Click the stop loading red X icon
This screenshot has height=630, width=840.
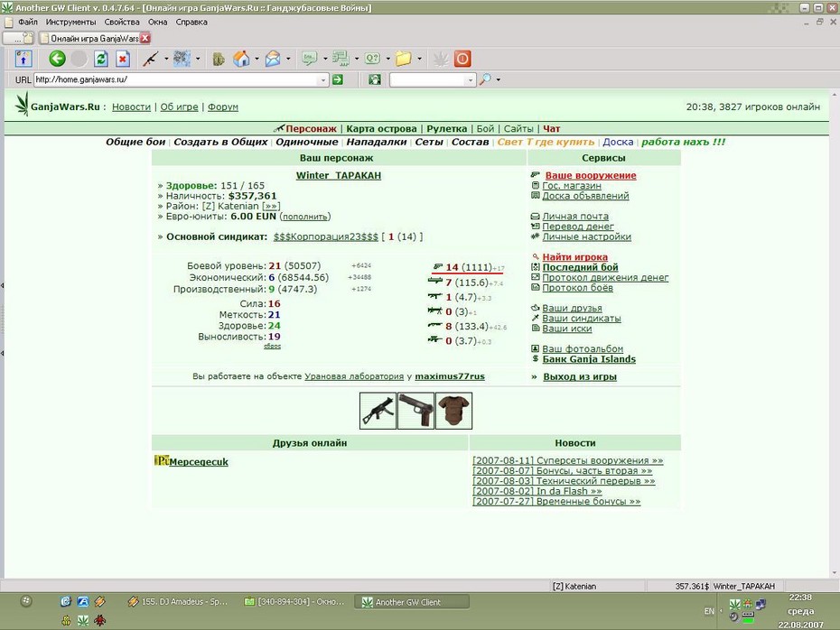click(123, 59)
